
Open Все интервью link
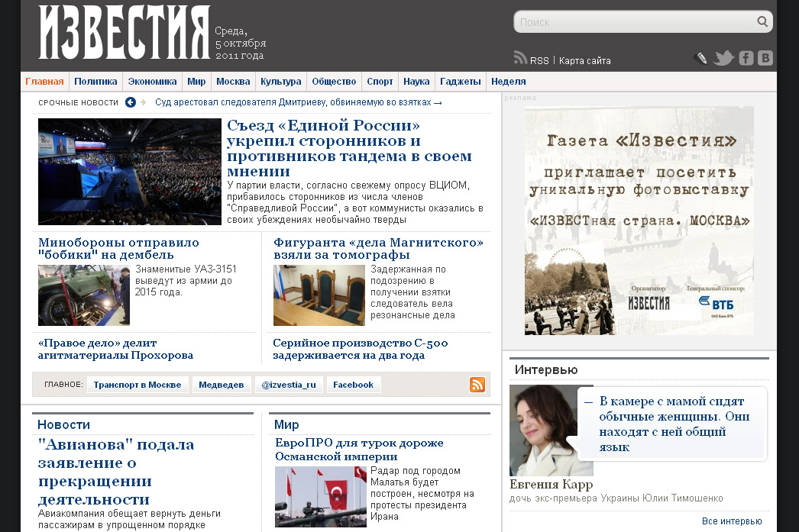point(732,521)
